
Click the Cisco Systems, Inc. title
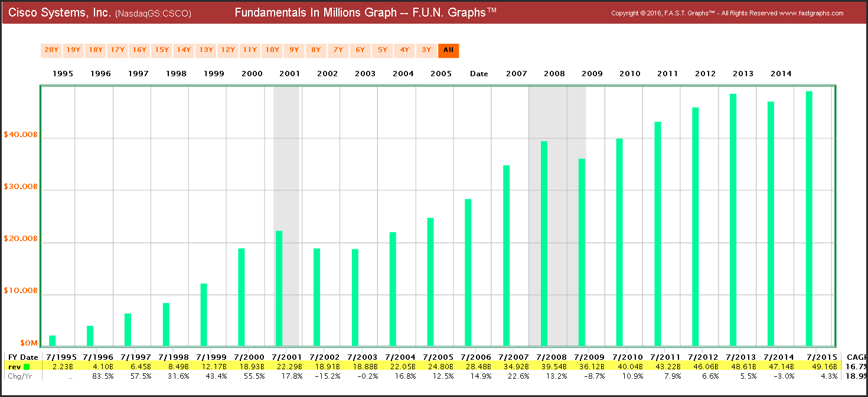pos(59,12)
